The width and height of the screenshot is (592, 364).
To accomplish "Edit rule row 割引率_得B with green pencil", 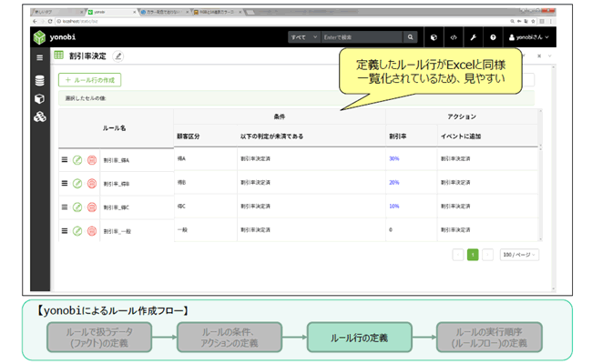I will (77, 184).
